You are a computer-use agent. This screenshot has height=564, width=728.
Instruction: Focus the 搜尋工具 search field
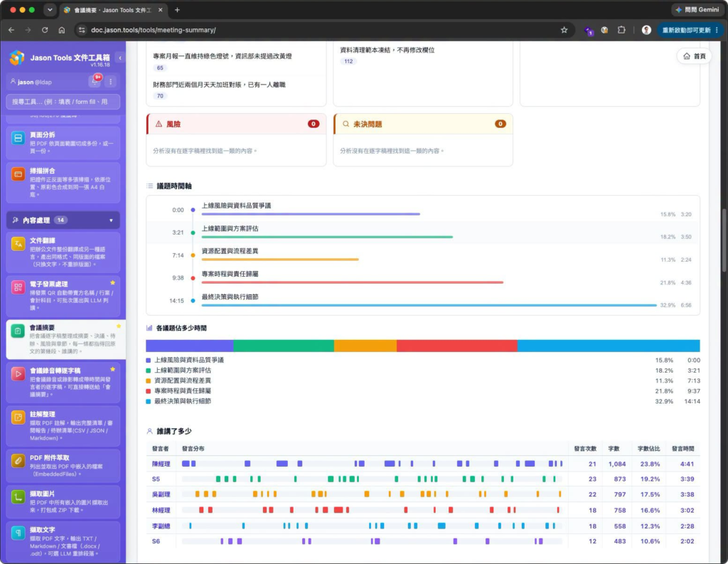[x=63, y=102]
